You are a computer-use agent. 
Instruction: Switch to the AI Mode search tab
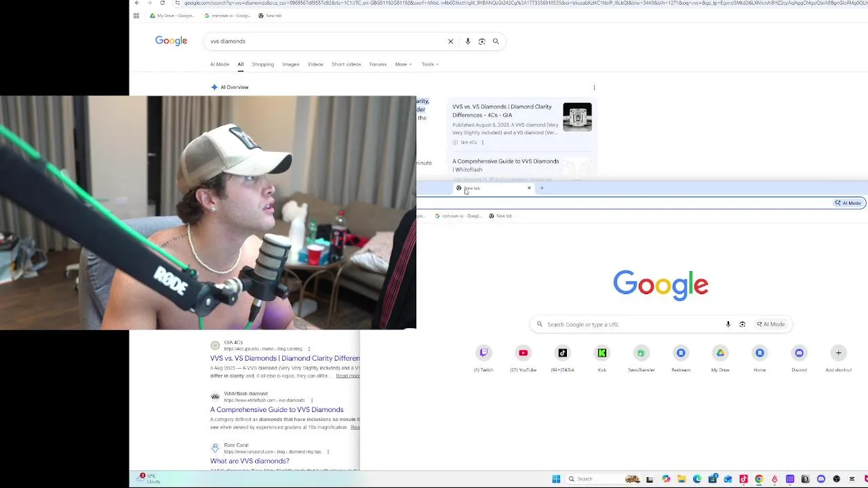(x=220, y=64)
